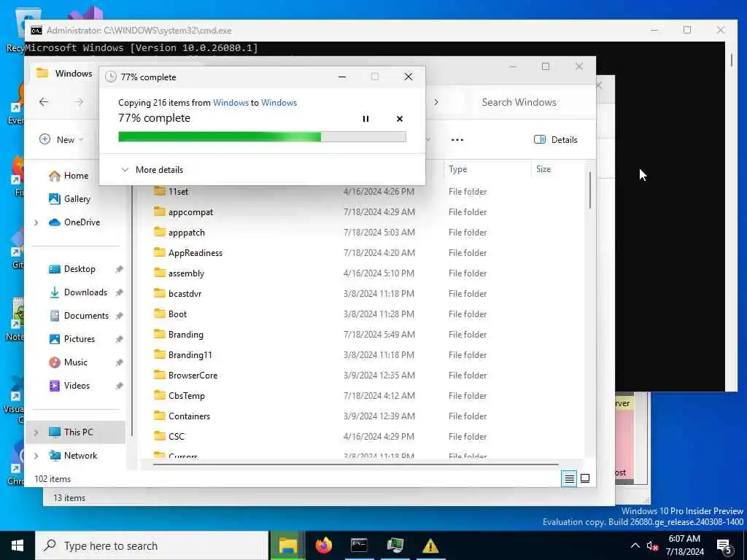Image resolution: width=747 pixels, height=560 pixels.
Task: Click the taskbar search box
Action: coord(152,545)
